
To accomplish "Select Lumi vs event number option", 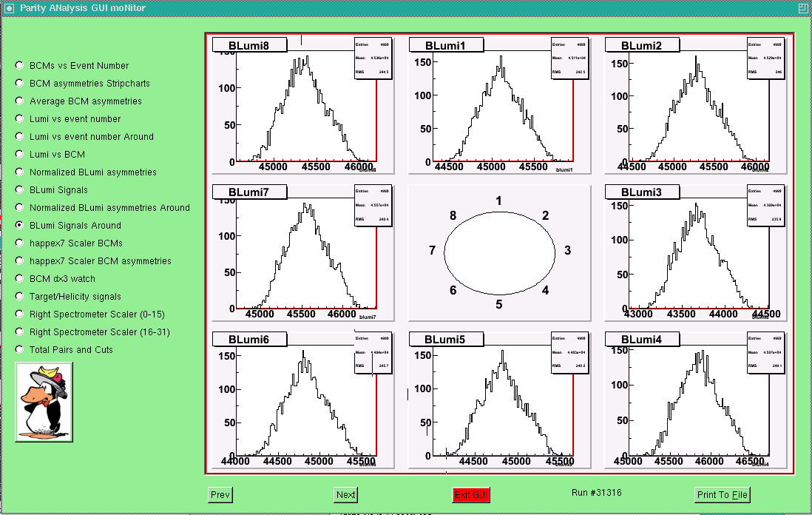I will [x=20, y=118].
